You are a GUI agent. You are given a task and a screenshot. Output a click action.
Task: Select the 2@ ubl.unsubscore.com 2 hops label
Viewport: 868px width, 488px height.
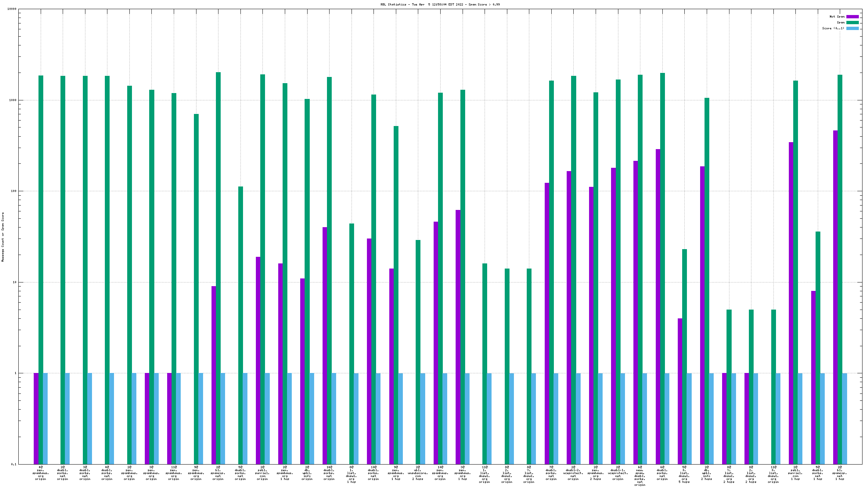coord(418,473)
